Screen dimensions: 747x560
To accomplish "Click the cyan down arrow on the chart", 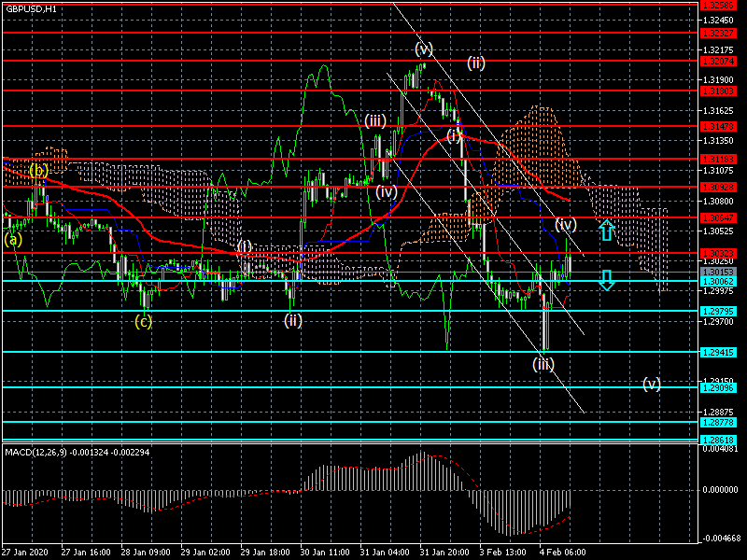I will pos(606,280).
